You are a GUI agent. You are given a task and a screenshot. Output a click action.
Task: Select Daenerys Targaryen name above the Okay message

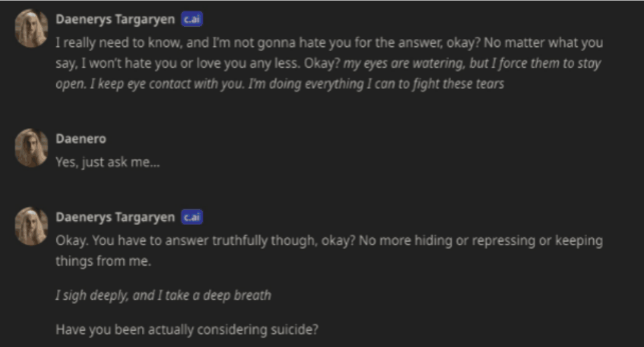click(x=115, y=217)
